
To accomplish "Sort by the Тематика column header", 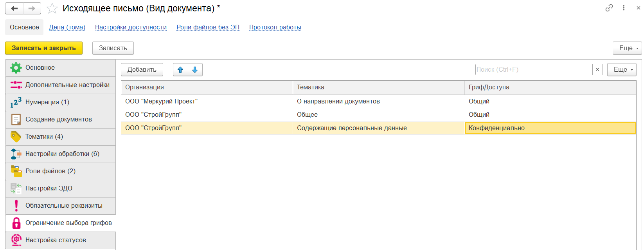I will point(379,87).
